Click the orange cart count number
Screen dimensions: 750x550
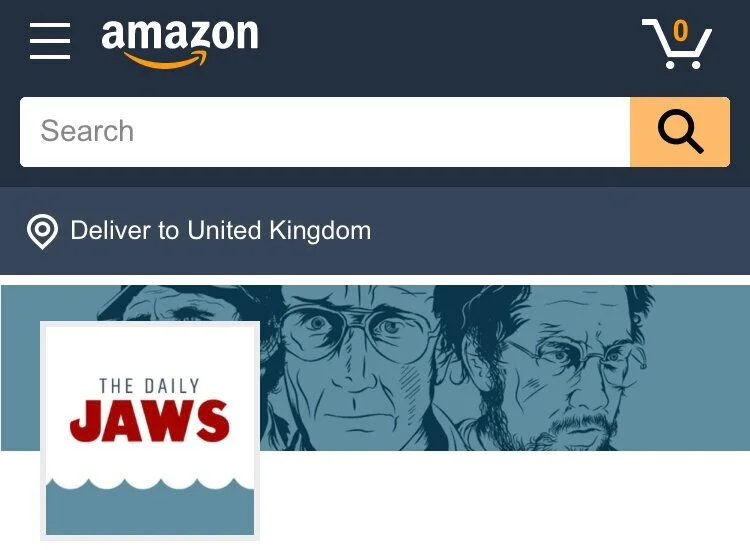(x=681, y=31)
